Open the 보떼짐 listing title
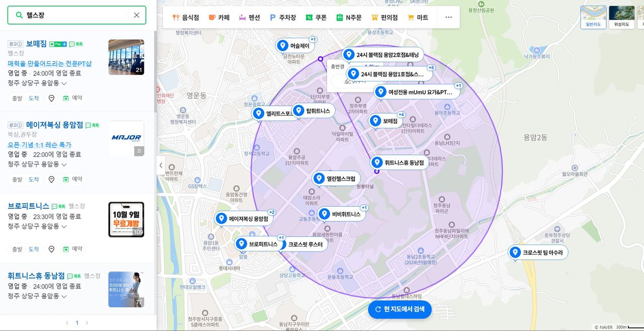 coord(36,44)
